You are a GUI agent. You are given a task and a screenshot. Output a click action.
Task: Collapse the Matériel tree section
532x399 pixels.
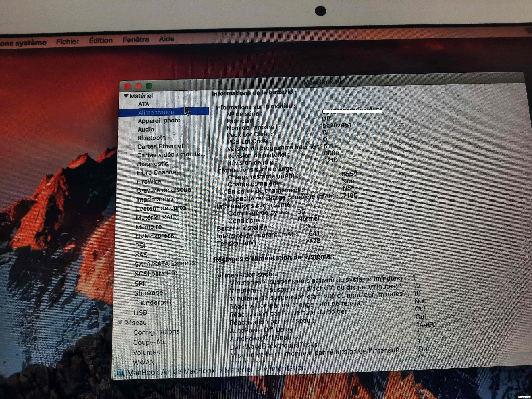pos(126,96)
